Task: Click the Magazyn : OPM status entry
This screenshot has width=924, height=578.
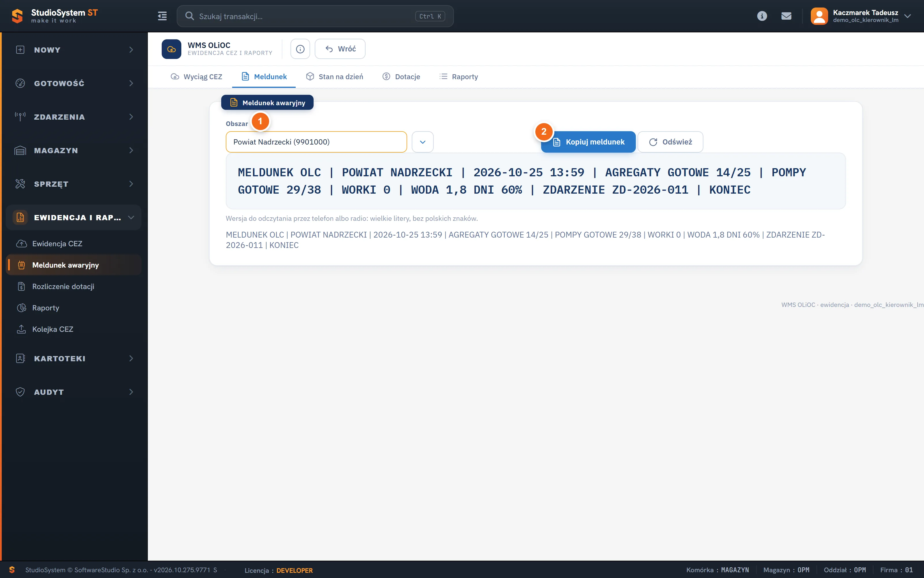Action: click(x=786, y=570)
